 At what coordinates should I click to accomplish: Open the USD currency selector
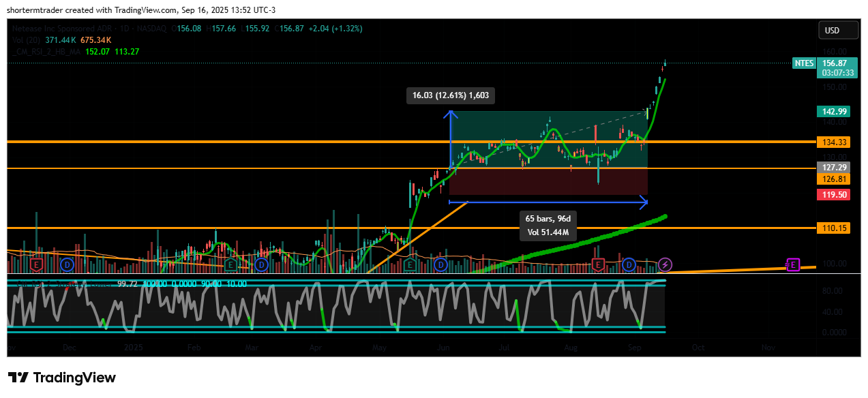coord(833,31)
